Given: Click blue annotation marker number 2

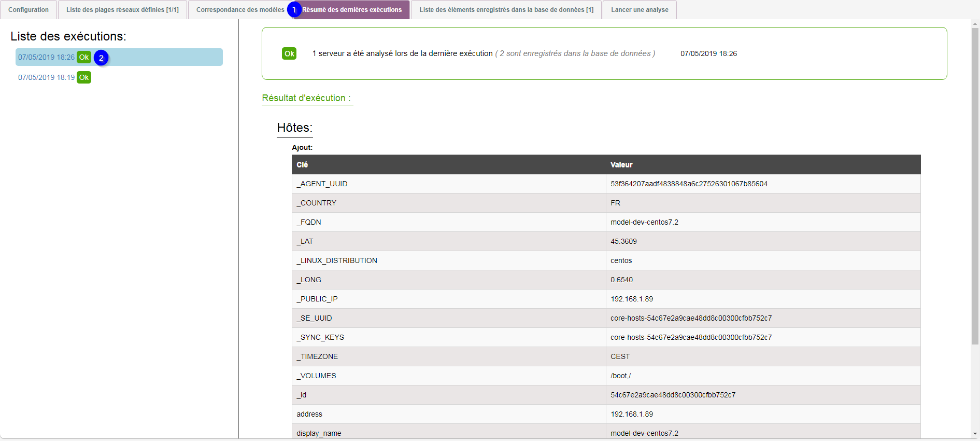Looking at the screenshot, I should (101, 58).
